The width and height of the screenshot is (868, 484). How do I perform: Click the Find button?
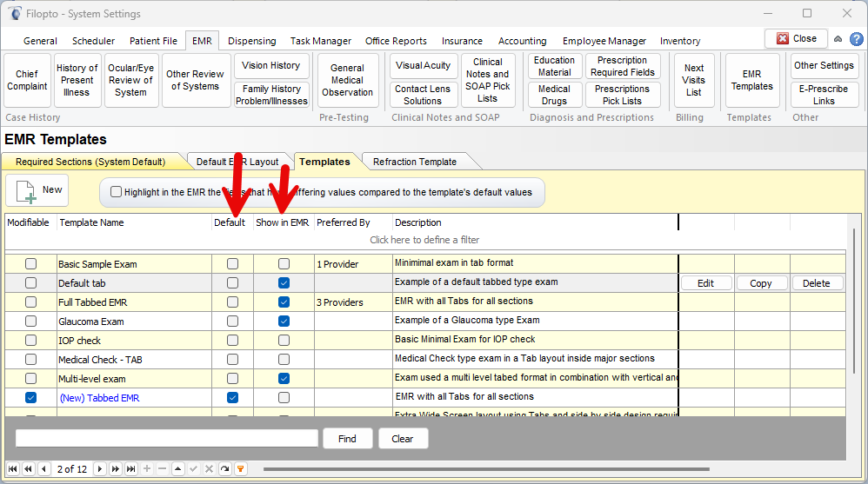pyautogui.click(x=347, y=439)
